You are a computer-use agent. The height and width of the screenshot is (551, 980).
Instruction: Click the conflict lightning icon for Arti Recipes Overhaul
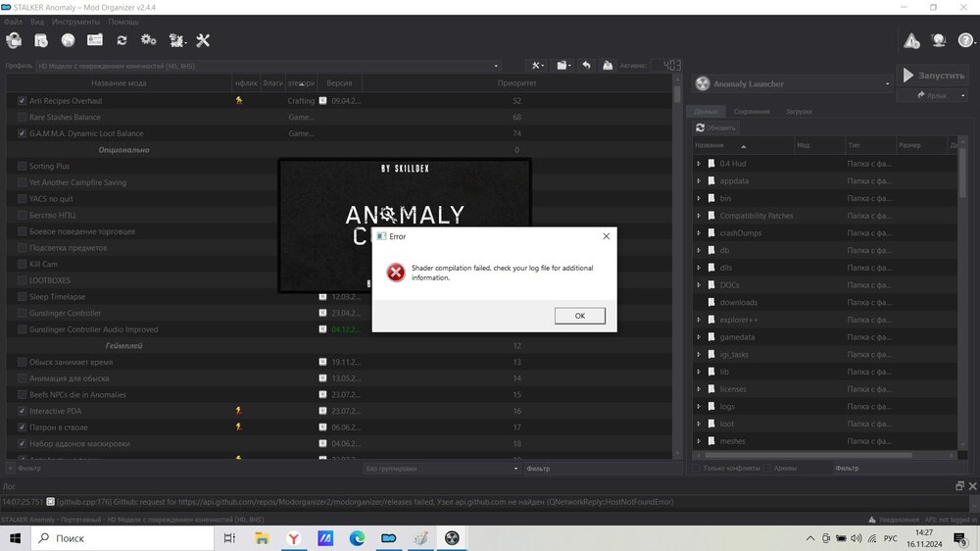(x=239, y=101)
